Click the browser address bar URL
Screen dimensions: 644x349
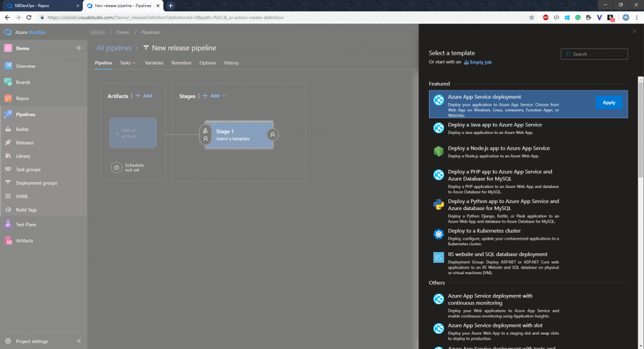tap(165, 18)
